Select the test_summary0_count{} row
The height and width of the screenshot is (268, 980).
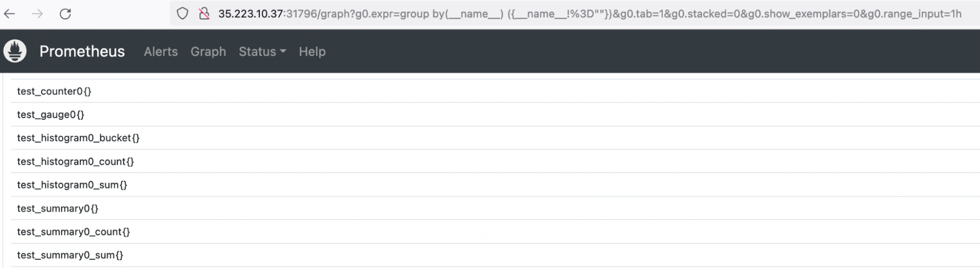(x=74, y=232)
